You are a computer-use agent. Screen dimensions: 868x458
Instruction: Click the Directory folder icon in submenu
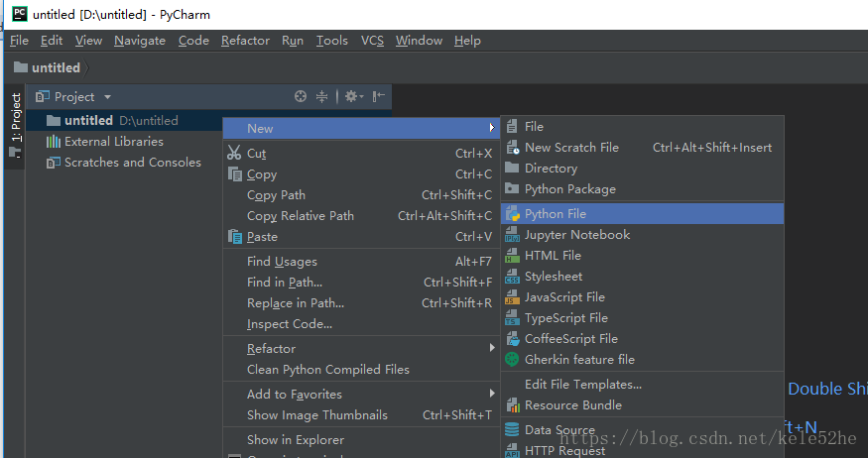[x=513, y=169]
